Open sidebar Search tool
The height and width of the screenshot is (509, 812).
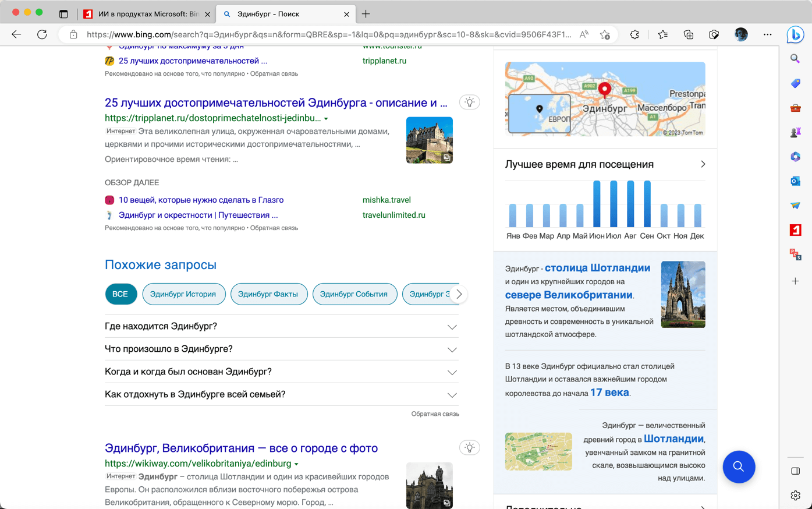coord(795,59)
